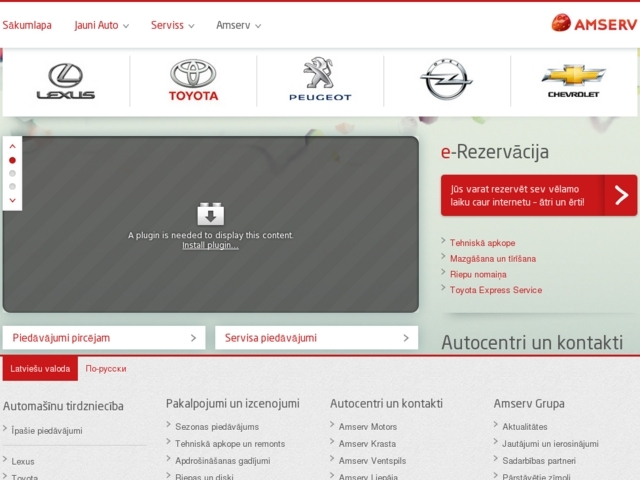The image size is (640, 480).
Task: Click Amserv Grupa footer heading
Action: [529, 404]
